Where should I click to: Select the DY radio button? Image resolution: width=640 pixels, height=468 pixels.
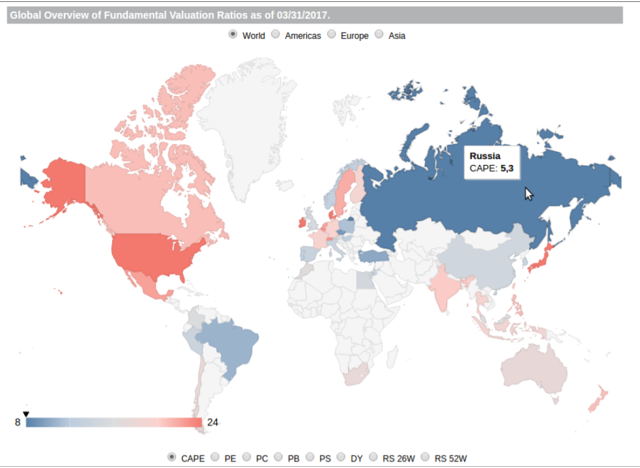pos(341,457)
